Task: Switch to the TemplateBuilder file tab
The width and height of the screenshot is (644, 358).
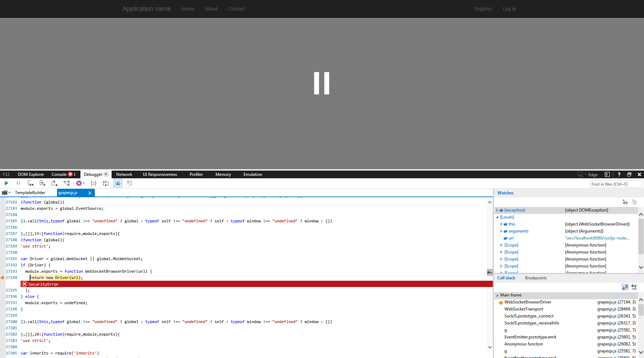Action: point(30,193)
